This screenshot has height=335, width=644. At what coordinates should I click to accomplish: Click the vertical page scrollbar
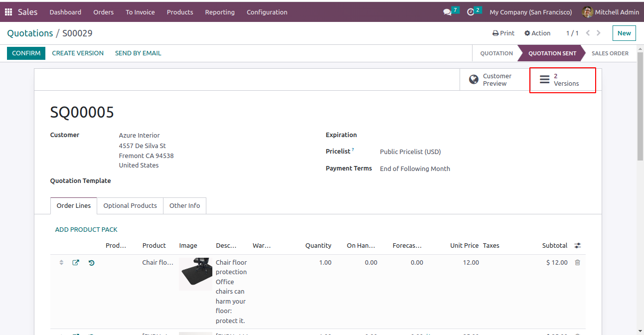tap(641, 106)
